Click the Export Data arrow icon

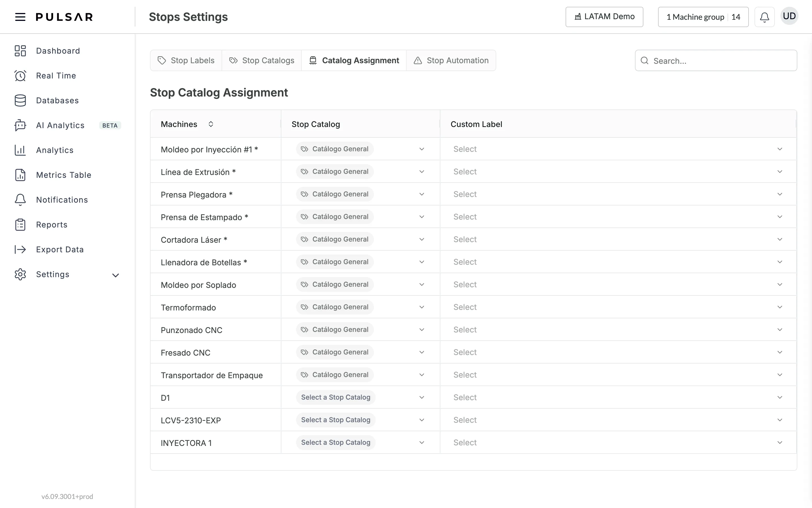(x=20, y=250)
